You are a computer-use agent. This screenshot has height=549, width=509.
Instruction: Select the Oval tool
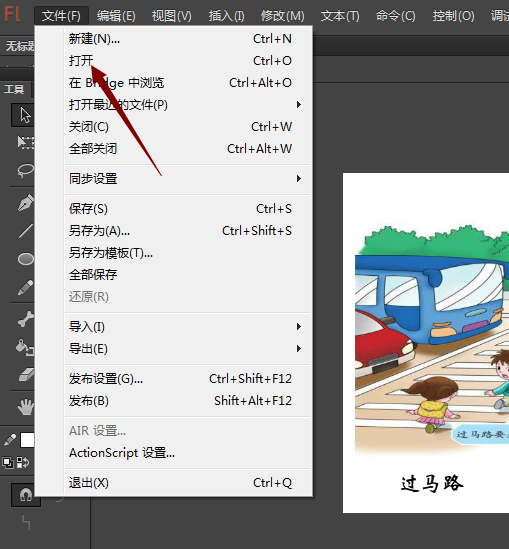[26, 259]
